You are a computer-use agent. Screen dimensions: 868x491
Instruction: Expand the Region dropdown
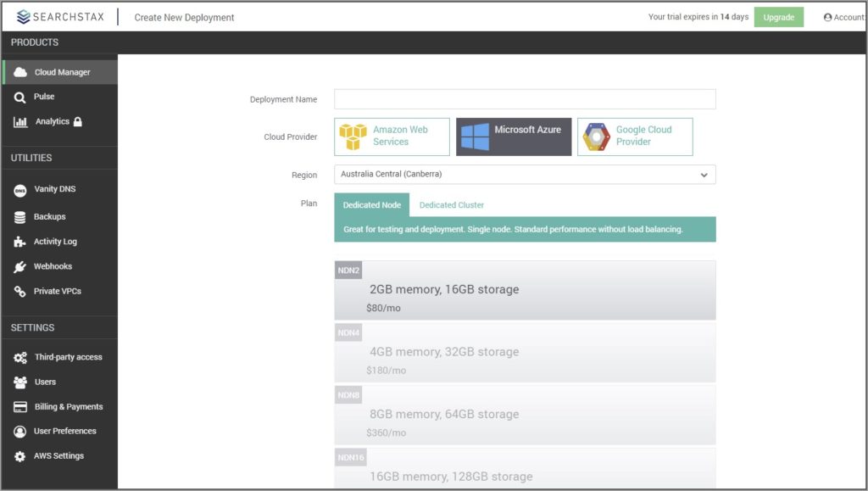pos(525,175)
